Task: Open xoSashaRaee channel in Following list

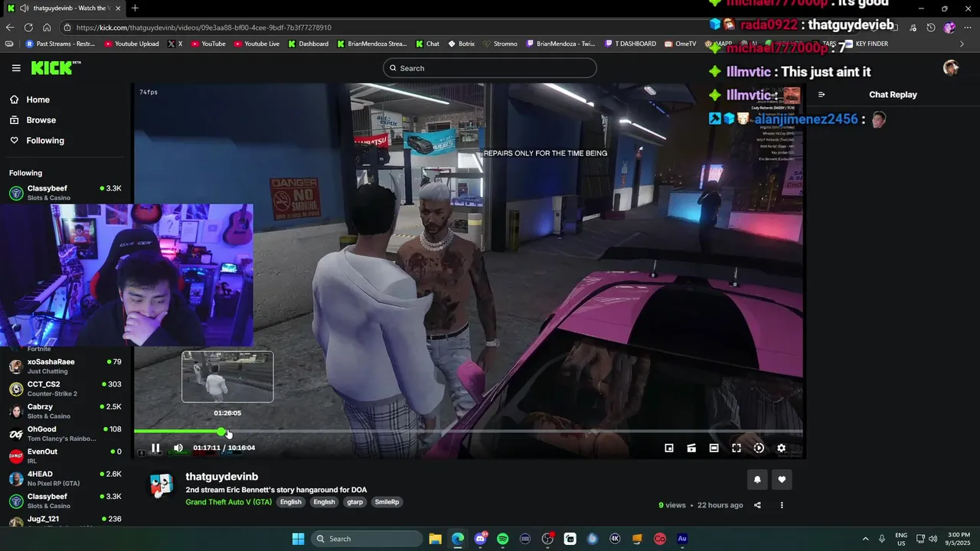Action: click(65, 366)
